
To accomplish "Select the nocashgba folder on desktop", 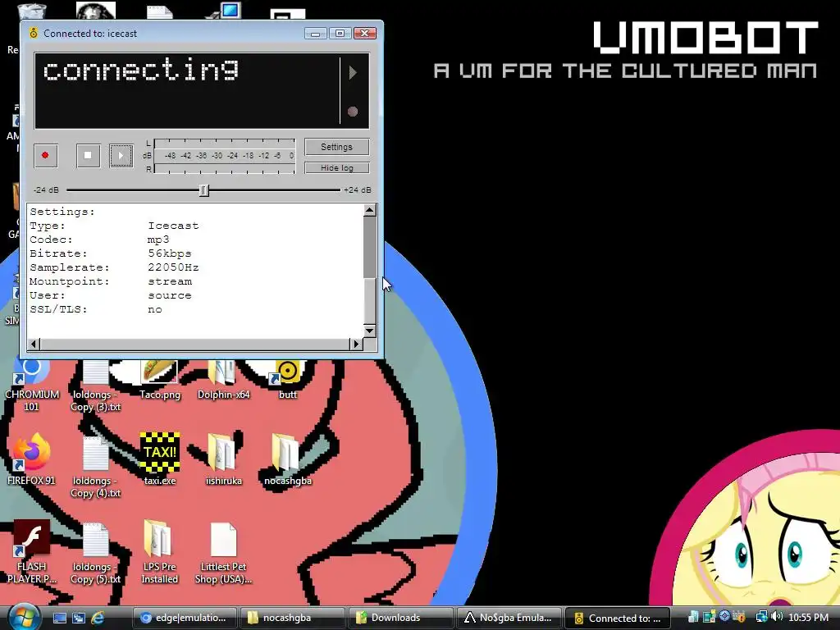I will [x=288, y=459].
